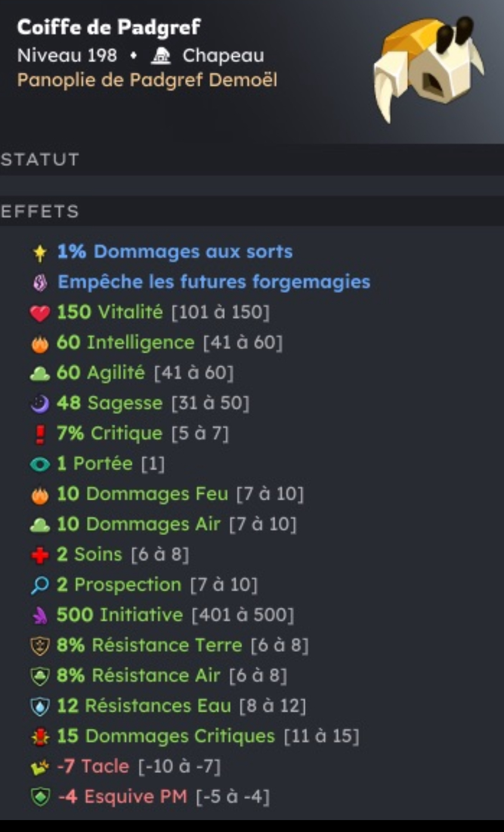This screenshot has width=504, height=832.
Task: Click the red cross Soins icon
Action: pos(40,555)
